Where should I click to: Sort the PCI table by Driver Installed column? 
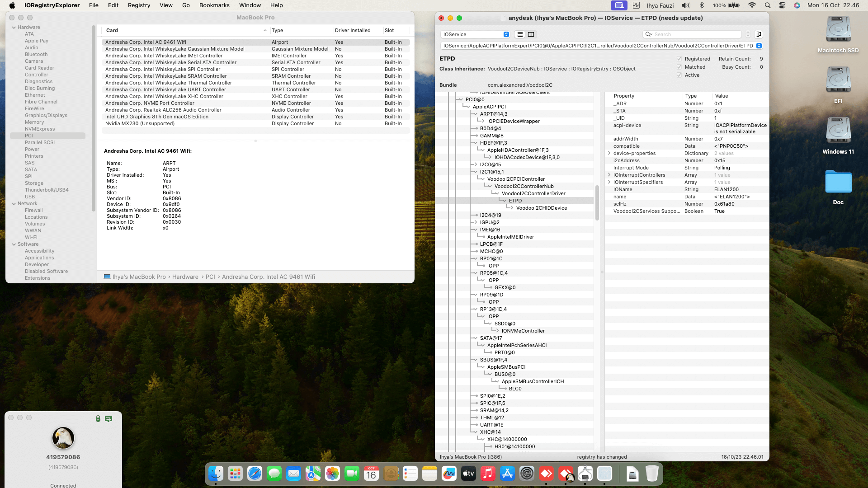pyautogui.click(x=358, y=30)
